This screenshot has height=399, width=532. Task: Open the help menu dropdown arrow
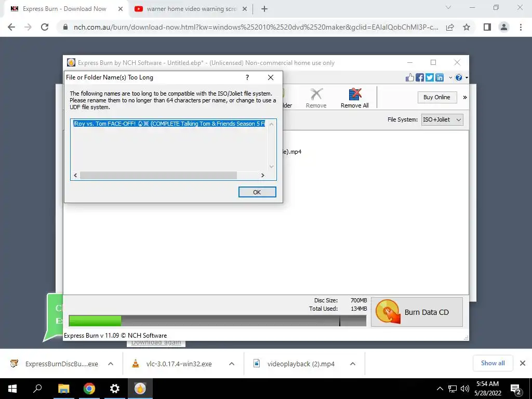(x=467, y=78)
